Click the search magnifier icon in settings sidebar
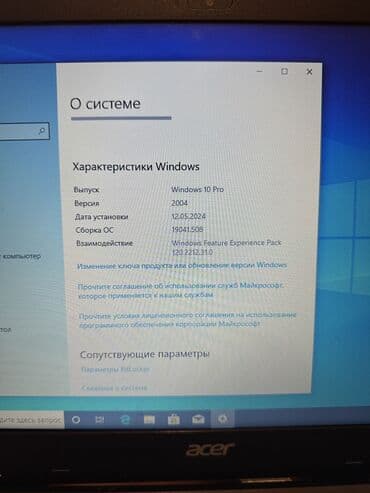Viewport: 370px width, 493px height. [42, 131]
